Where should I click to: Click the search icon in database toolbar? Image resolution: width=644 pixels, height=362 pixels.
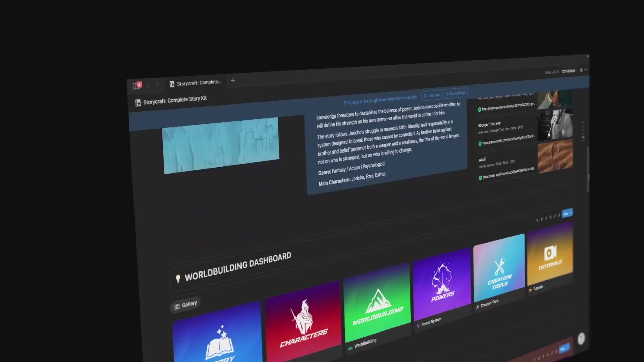click(550, 217)
